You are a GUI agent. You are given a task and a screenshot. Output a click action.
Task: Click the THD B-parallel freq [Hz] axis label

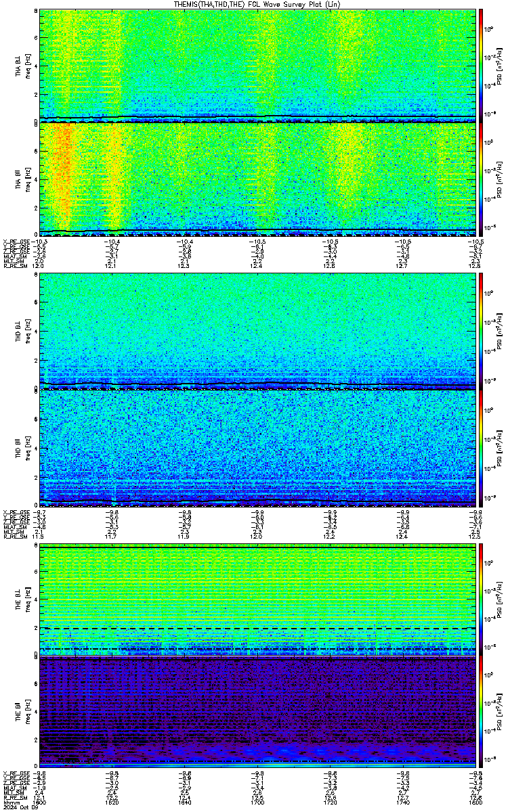point(28,448)
